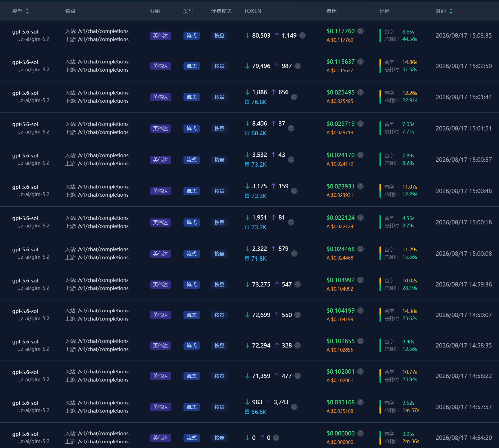The width and height of the screenshot is (499, 448).
Task: Click the orange cost A $0.117760
Action: (340, 40)
